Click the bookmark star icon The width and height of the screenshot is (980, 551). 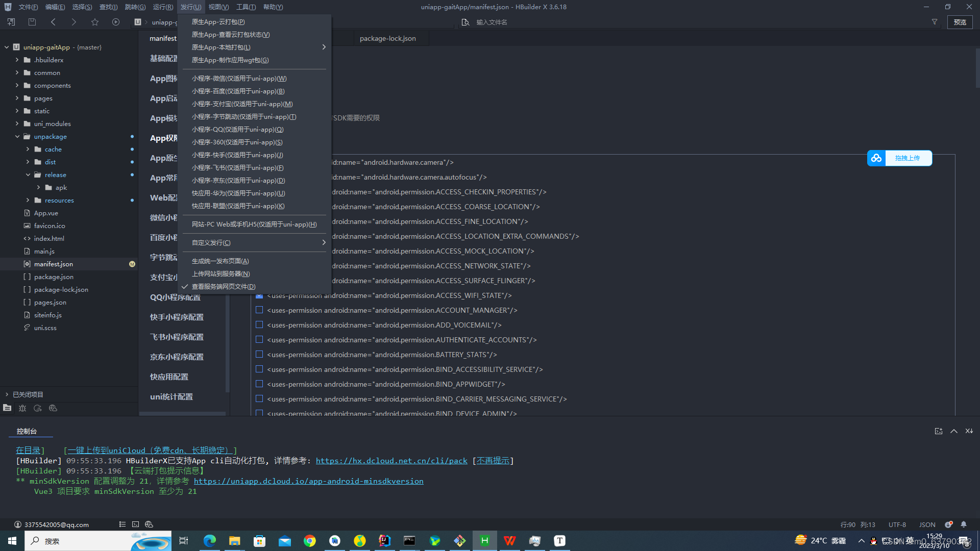(x=95, y=22)
